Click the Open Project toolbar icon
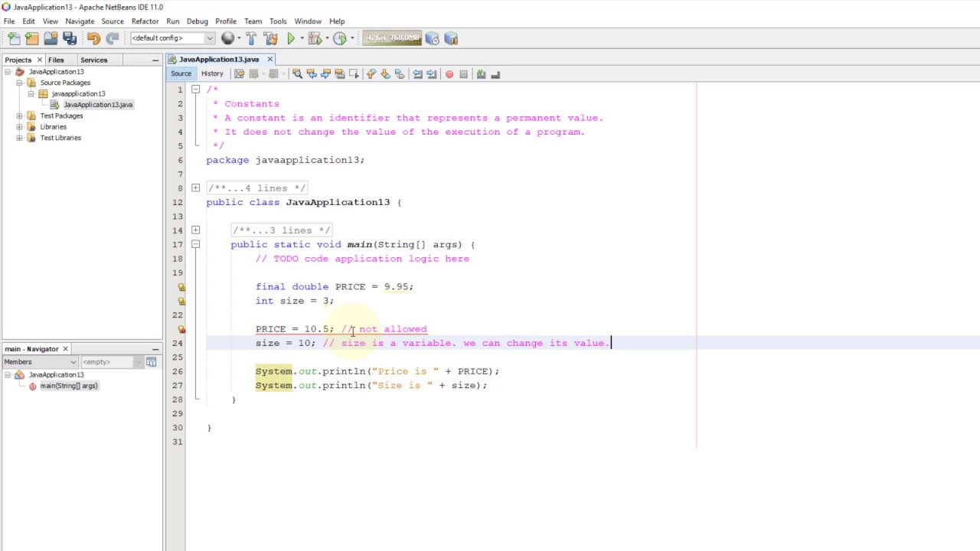This screenshot has width=980, height=551. click(51, 38)
